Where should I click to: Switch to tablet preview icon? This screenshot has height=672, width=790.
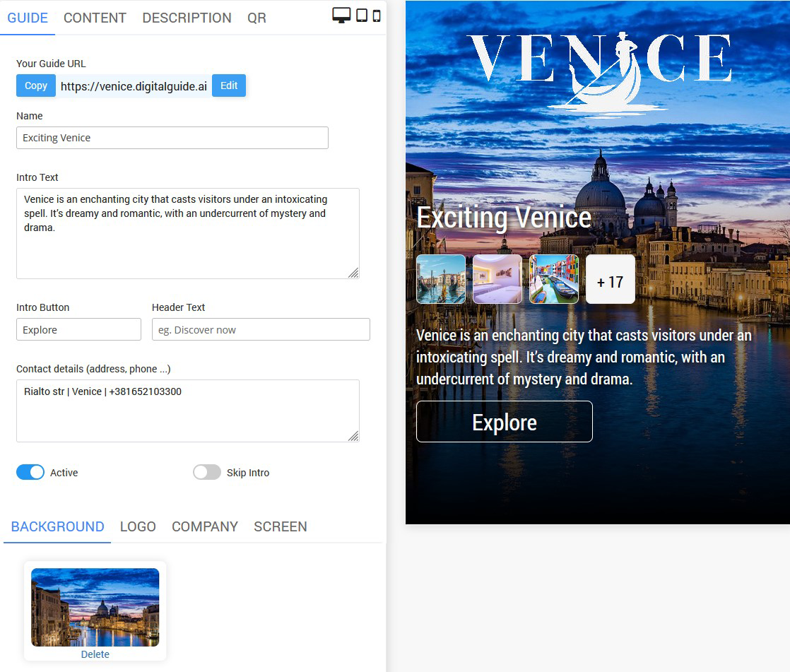point(362,16)
